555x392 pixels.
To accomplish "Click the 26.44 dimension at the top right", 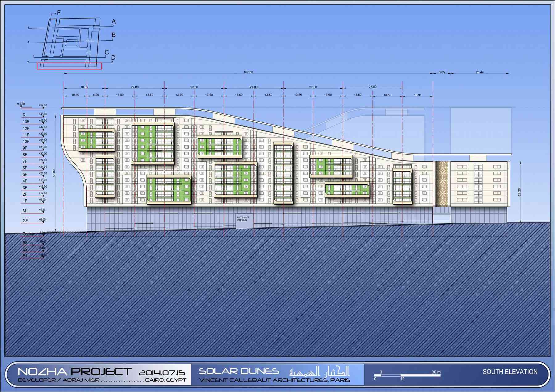I will [x=479, y=72].
